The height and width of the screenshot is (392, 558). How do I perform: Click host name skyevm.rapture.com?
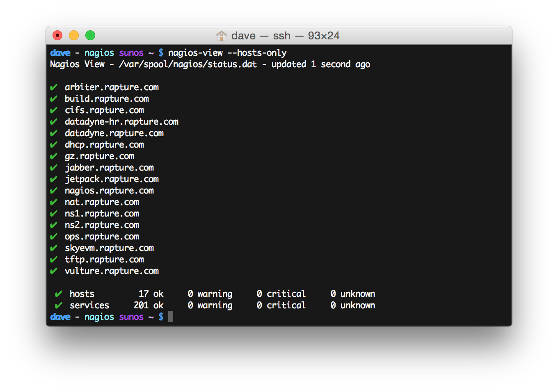pyautogui.click(x=109, y=248)
